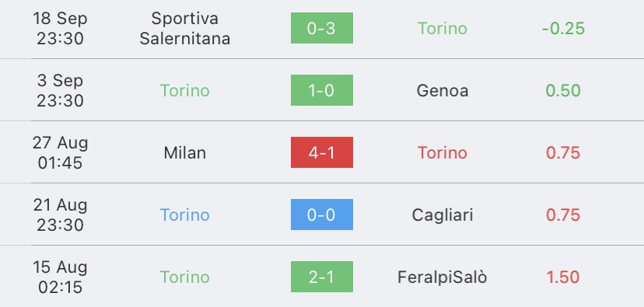Screen dimensions: 644x307
Task: Select the Genoa team name
Action: (443, 91)
